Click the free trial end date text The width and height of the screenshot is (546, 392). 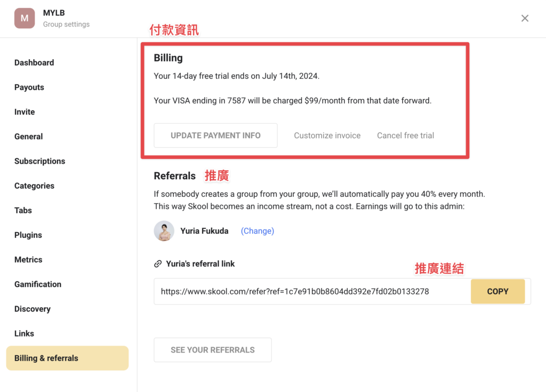click(236, 76)
